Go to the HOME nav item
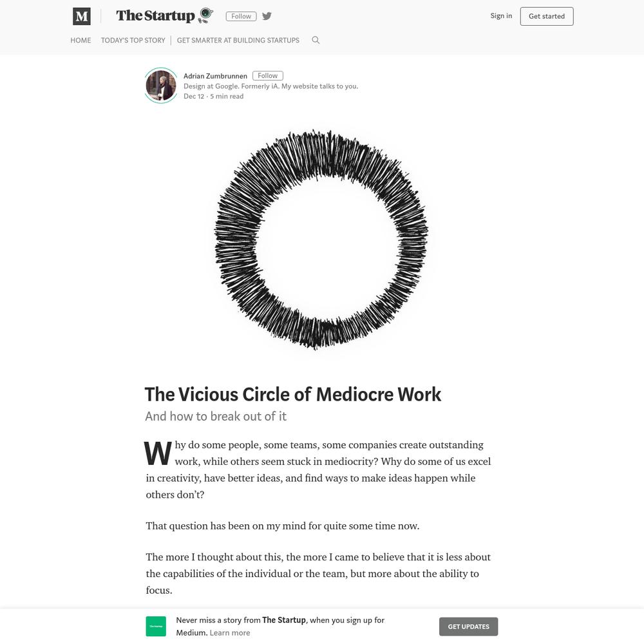Image resolution: width=644 pixels, height=644 pixels. pos(80,40)
